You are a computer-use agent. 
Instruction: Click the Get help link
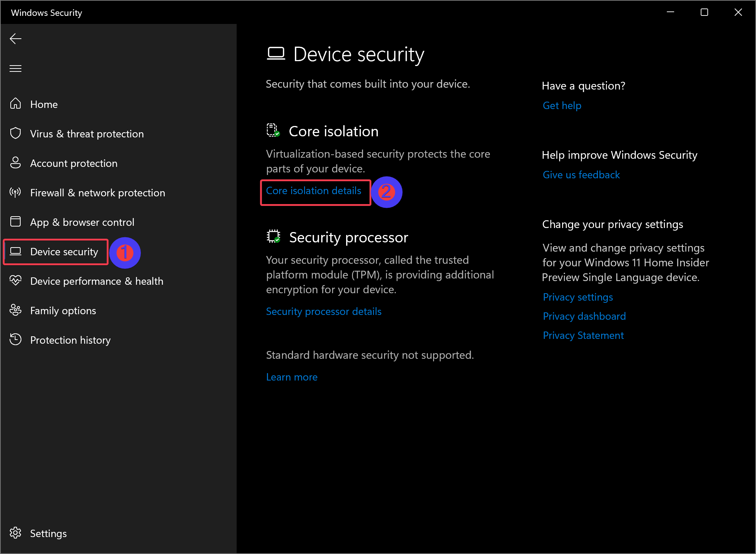coord(562,105)
